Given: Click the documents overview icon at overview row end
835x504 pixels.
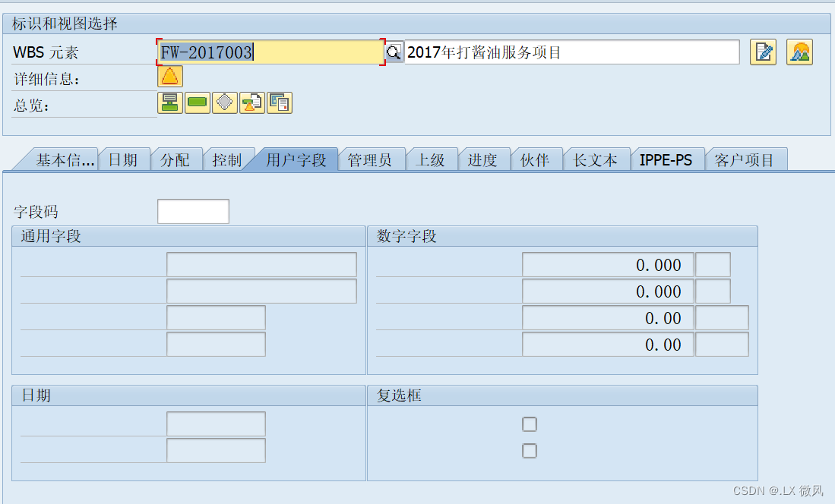Looking at the screenshot, I should 280,102.
